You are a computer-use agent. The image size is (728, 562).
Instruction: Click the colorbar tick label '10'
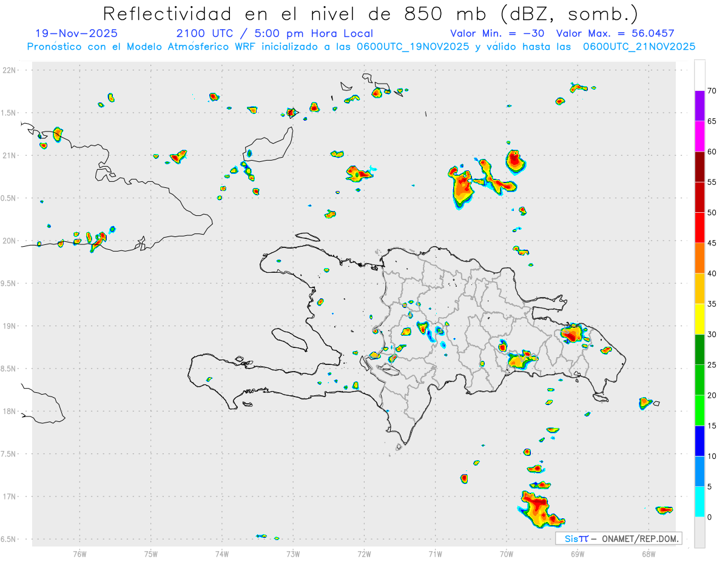[712, 456]
